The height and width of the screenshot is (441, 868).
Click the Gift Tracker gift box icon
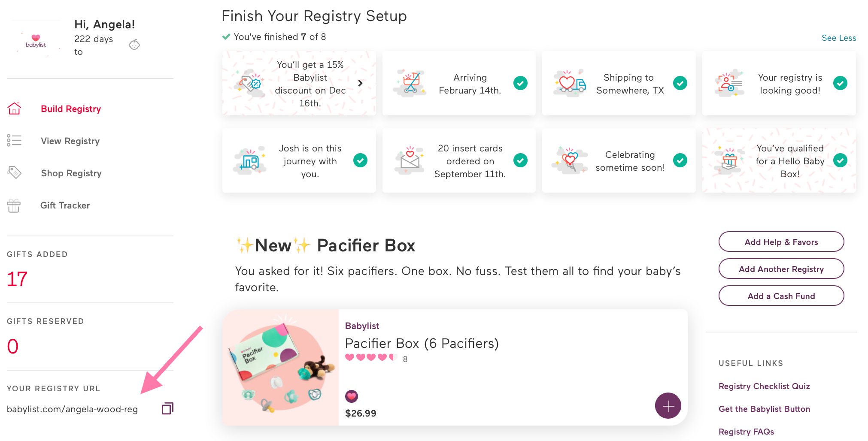coord(14,205)
